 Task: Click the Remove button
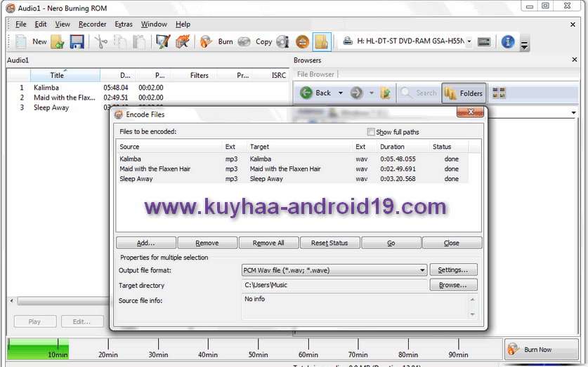(207, 243)
